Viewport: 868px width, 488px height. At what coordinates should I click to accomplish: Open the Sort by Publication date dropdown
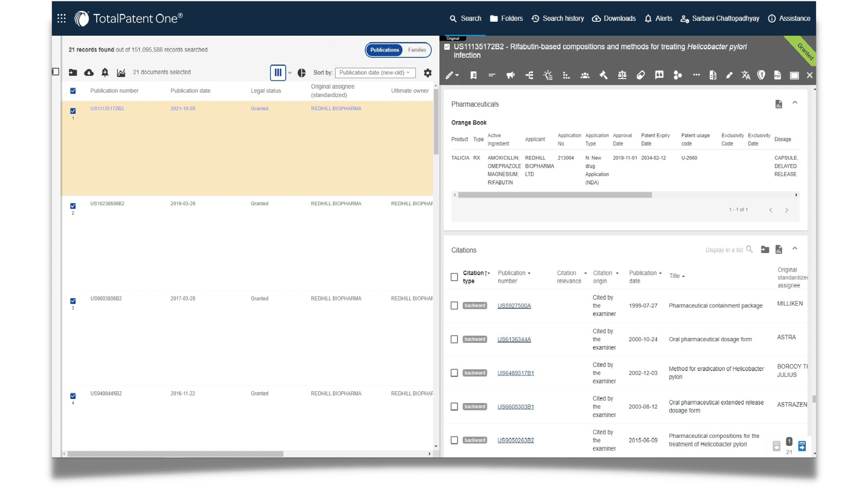point(375,73)
